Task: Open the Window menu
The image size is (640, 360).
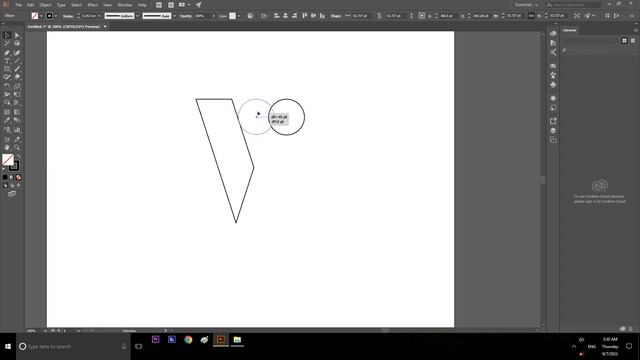Action: (x=124, y=5)
